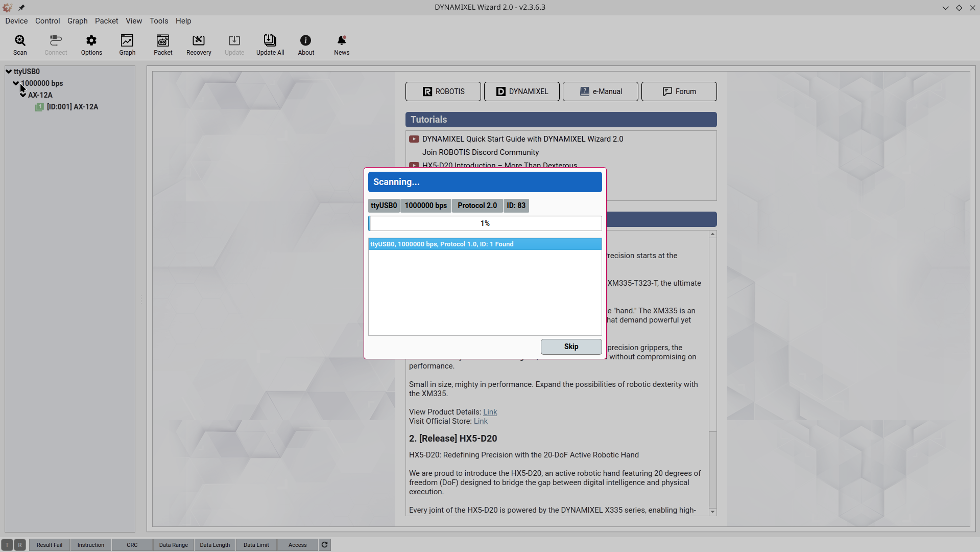The height and width of the screenshot is (552, 980).
Task: Toggle the T transmit indicator
Action: [x=7, y=545]
